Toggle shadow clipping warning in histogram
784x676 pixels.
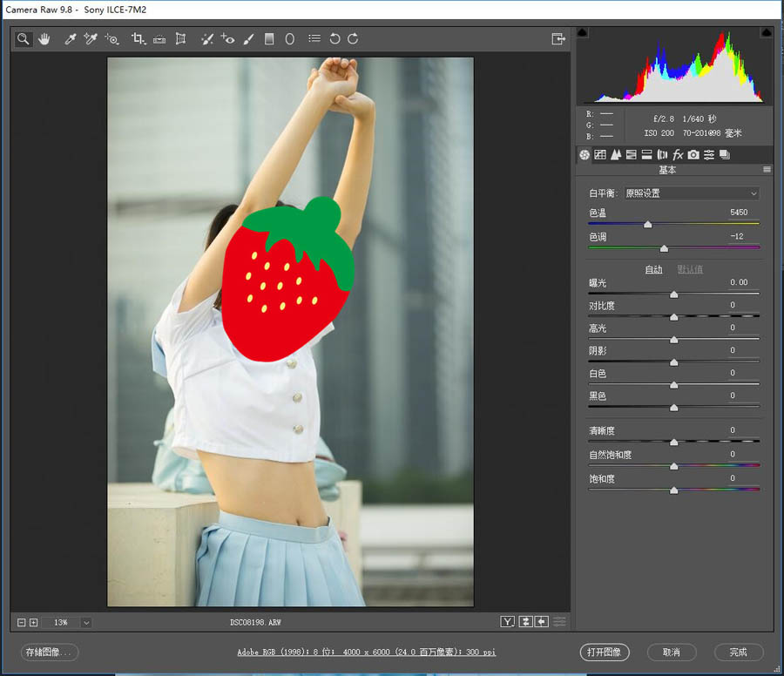click(583, 32)
